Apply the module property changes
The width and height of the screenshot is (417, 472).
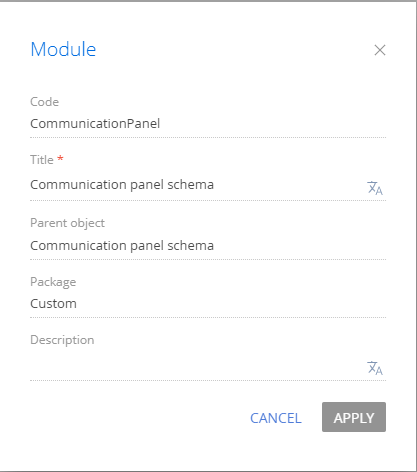[354, 417]
